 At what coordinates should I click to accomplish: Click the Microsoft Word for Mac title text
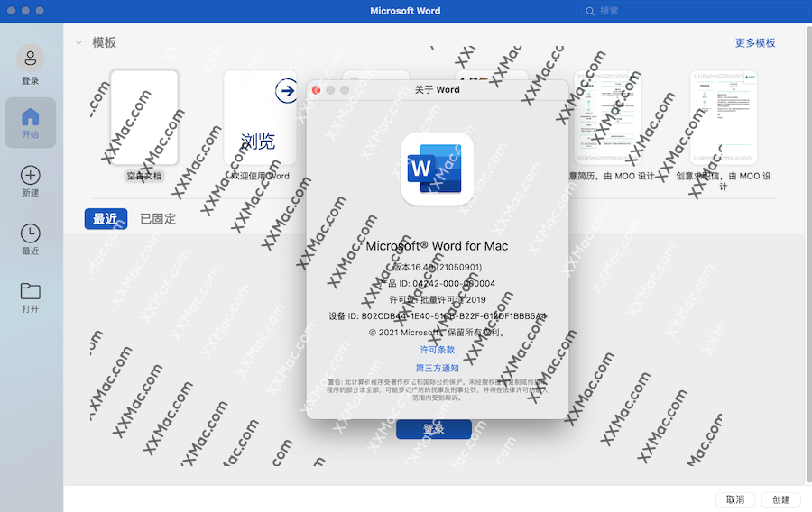click(437, 246)
